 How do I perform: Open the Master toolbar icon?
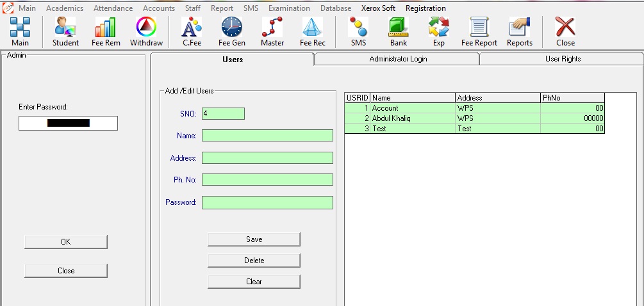coord(272,32)
